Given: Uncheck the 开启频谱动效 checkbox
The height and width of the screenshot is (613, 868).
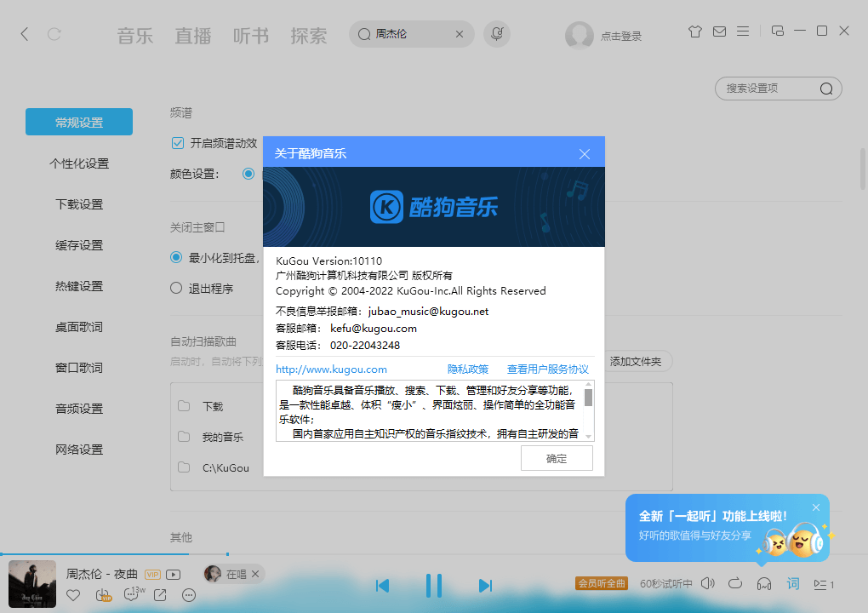Looking at the screenshot, I should 178,143.
